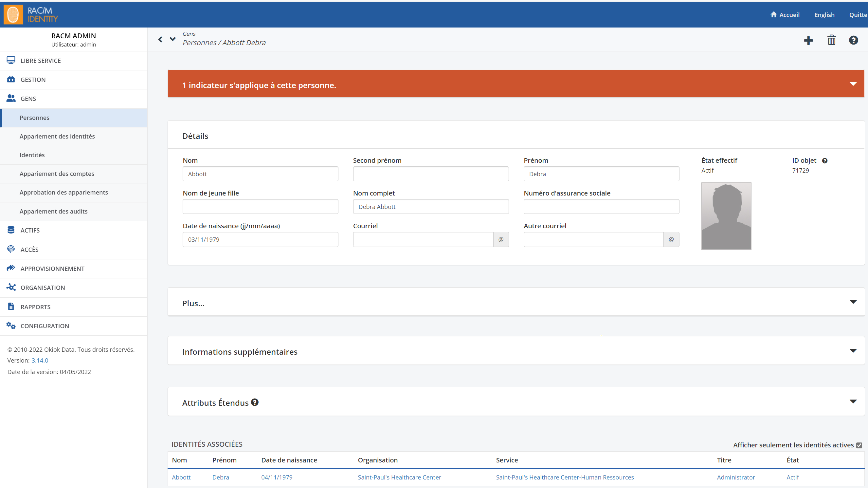This screenshot has height=488, width=868.
Task: Open the Configuration menu
Action: (x=73, y=326)
